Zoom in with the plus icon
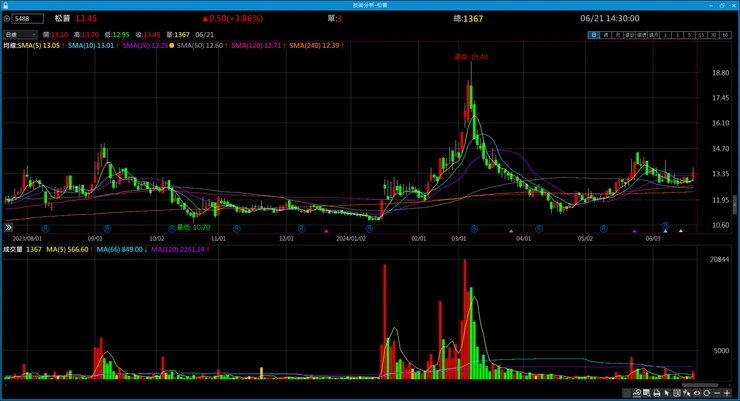The height and width of the screenshot is (401, 740). [x=727, y=393]
